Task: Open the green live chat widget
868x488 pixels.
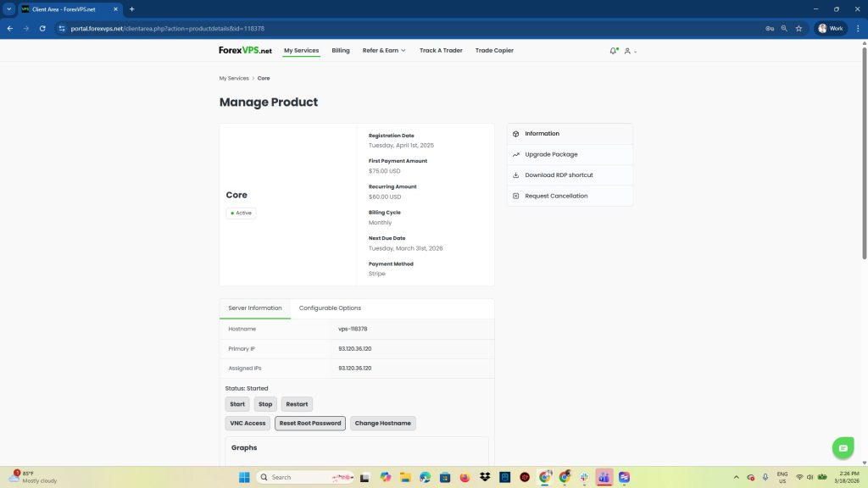Action: (x=842, y=448)
